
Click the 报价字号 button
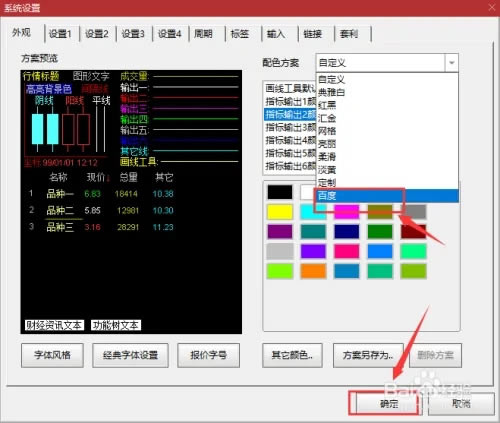click(x=208, y=355)
